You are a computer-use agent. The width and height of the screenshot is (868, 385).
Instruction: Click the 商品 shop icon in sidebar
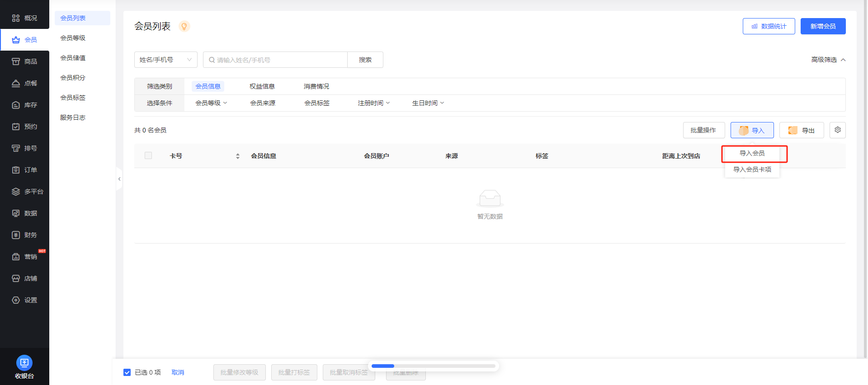16,61
